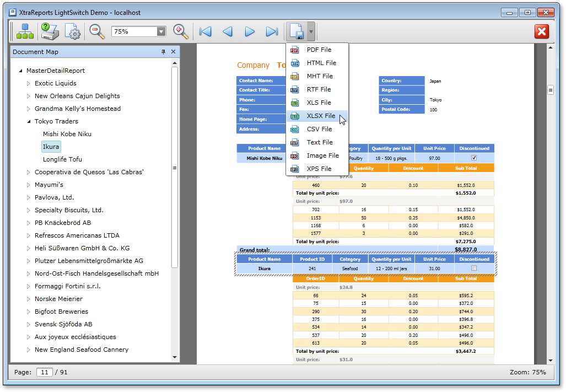Expand the Exotic Liquids tree node

[29, 84]
